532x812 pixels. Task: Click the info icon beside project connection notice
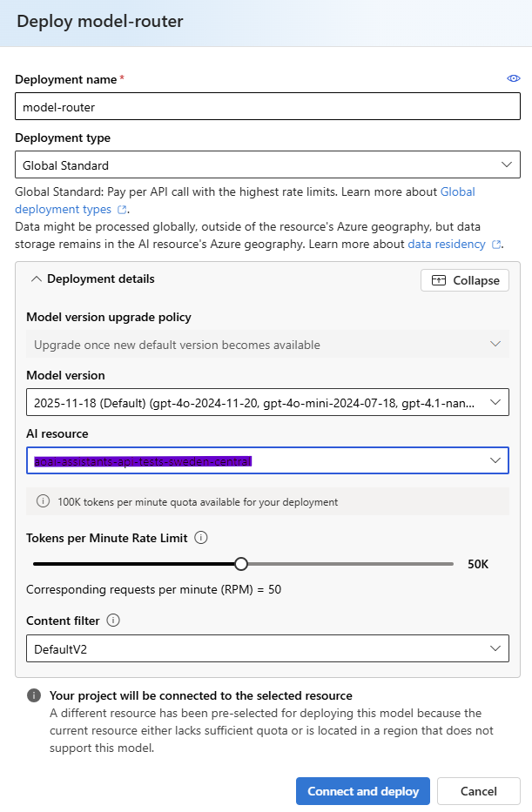[34, 695]
